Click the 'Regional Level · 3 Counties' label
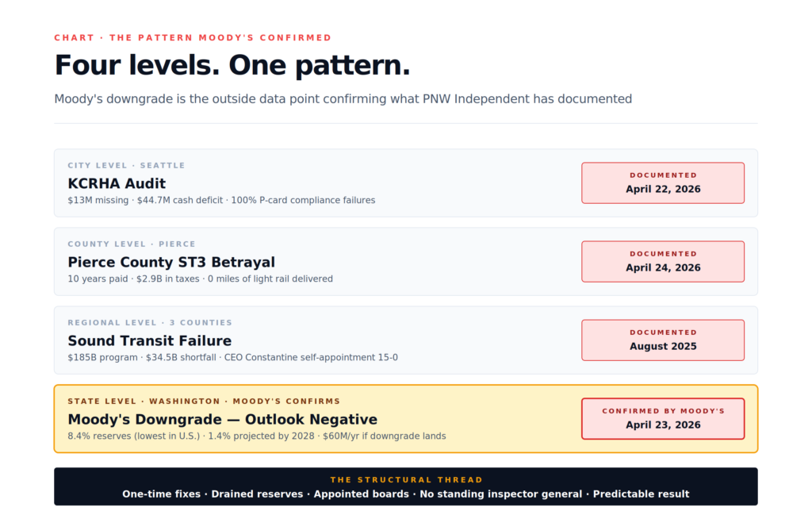This screenshot has height=515, width=812. pos(150,323)
